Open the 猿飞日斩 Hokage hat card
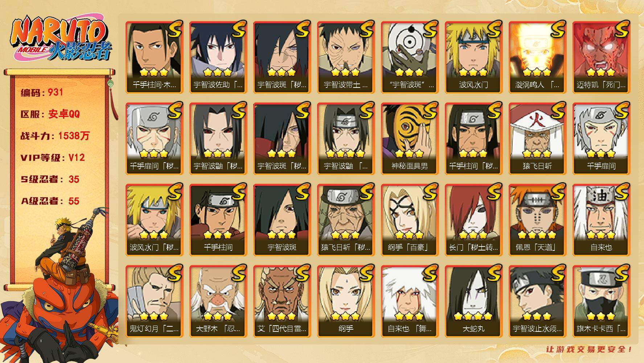Screen dimensions: 644x363 pyautogui.click(x=537, y=139)
